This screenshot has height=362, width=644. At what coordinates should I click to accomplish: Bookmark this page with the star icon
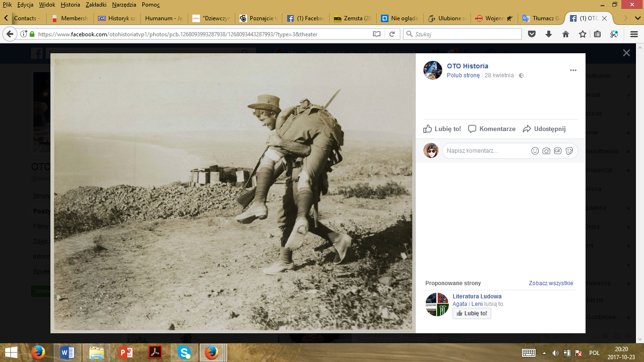[583, 34]
